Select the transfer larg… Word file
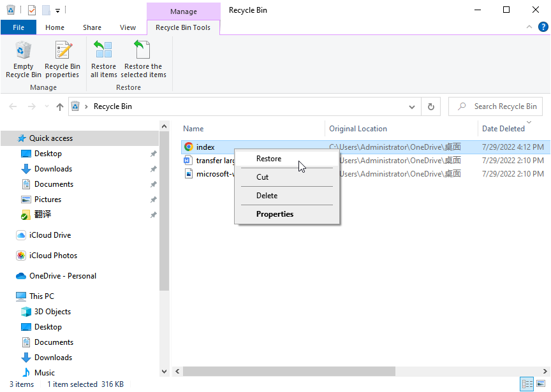Screen dimensions: 551x392 click(x=209, y=161)
